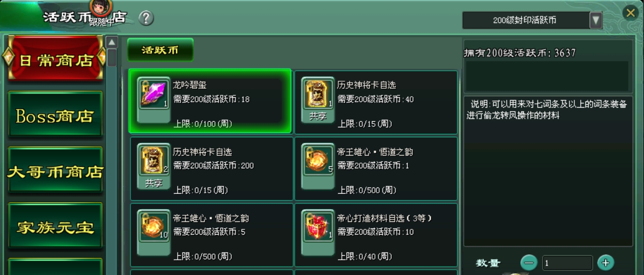This screenshot has width=644, height=275.
Task: Click the 数量 quantity input field
Action: pyautogui.click(x=567, y=263)
